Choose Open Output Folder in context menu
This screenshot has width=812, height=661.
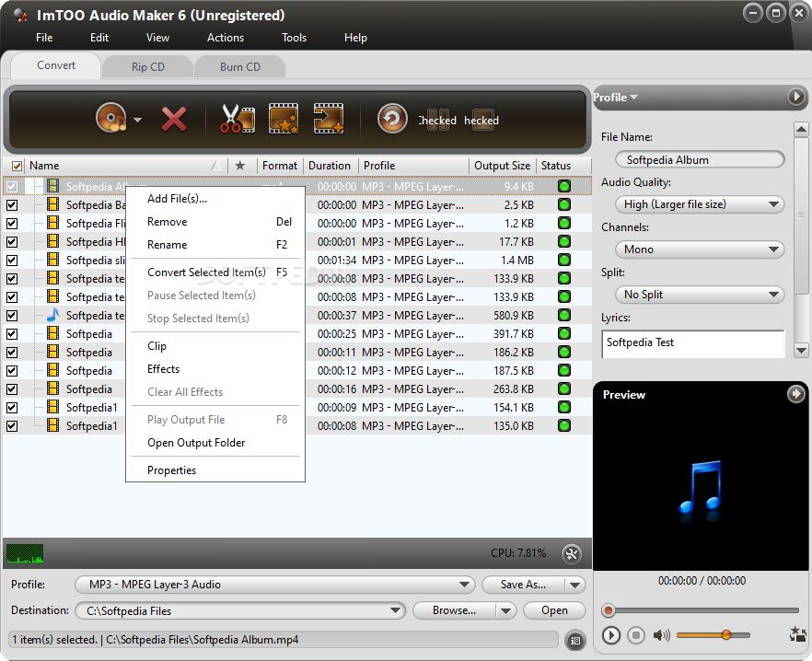[215, 443]
